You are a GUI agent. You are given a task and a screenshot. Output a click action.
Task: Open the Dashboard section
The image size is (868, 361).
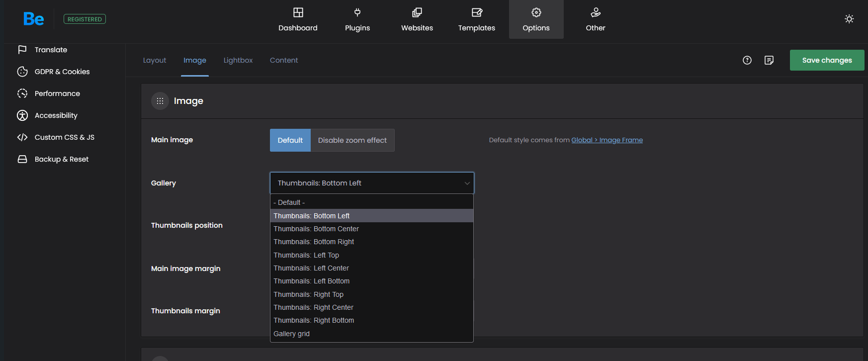[298, 19]
